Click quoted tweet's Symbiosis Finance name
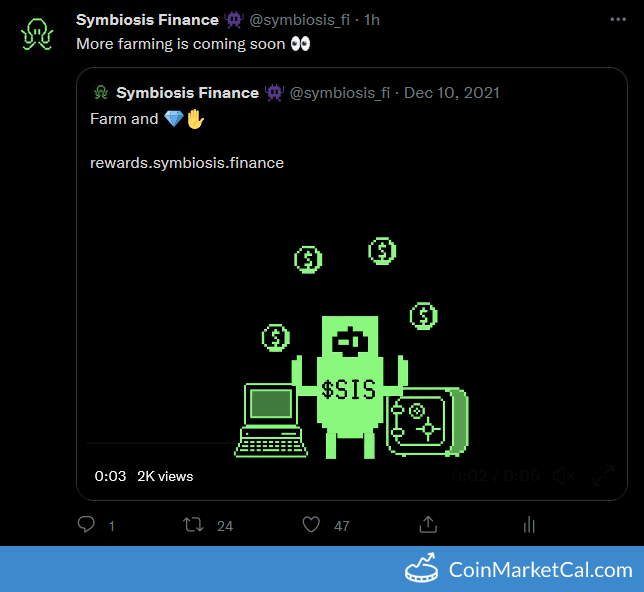The height and width of the screenshot is (592, 644). point(187,93)
